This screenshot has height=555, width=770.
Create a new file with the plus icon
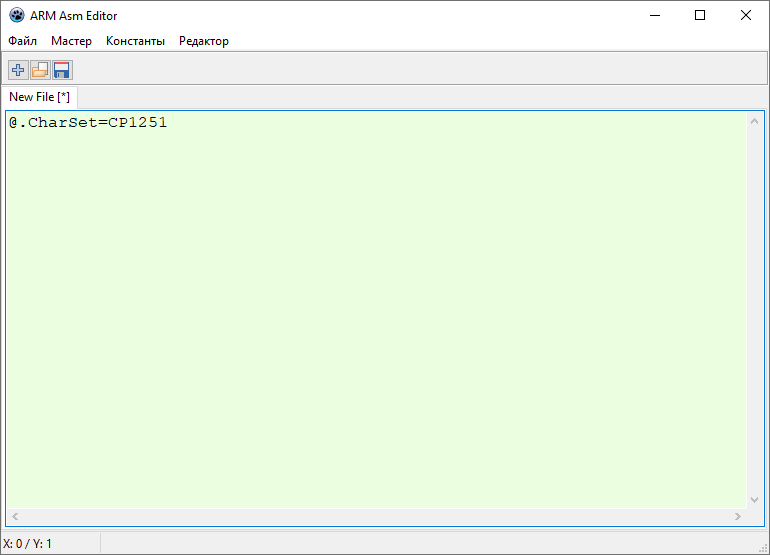pos(18,70)
